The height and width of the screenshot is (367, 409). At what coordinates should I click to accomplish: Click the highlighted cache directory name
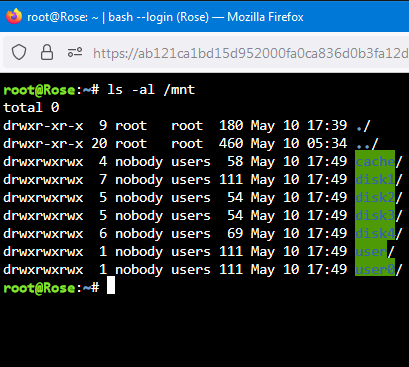click(x=375, y=162)
